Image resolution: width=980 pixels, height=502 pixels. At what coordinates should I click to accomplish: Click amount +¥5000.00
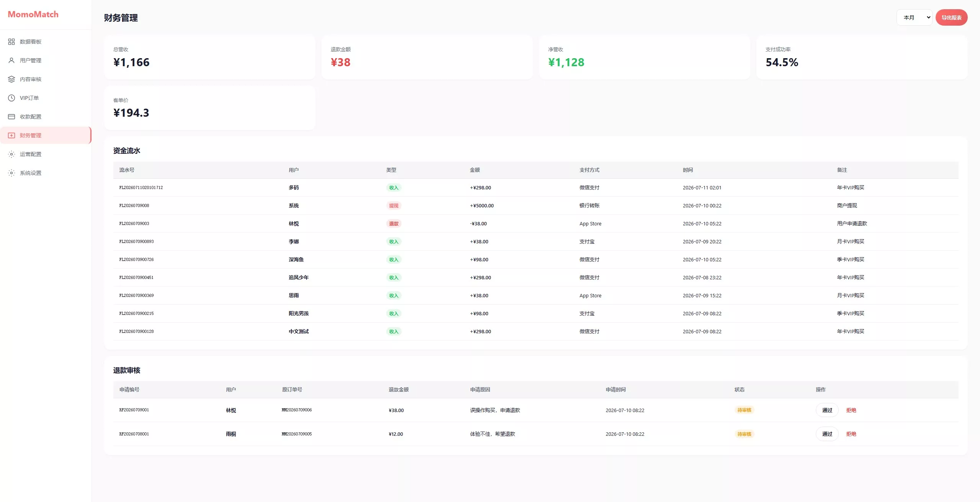click(482, 205)
